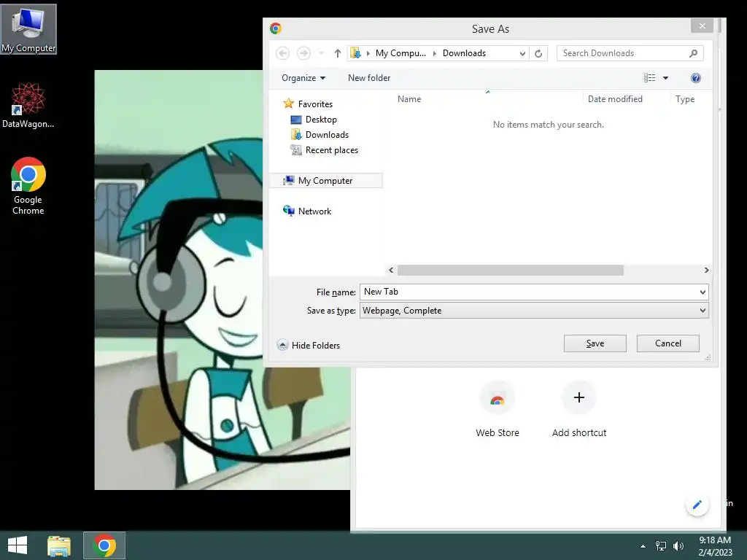Click the Forward arrow in Save As dialog

[303, 53]
